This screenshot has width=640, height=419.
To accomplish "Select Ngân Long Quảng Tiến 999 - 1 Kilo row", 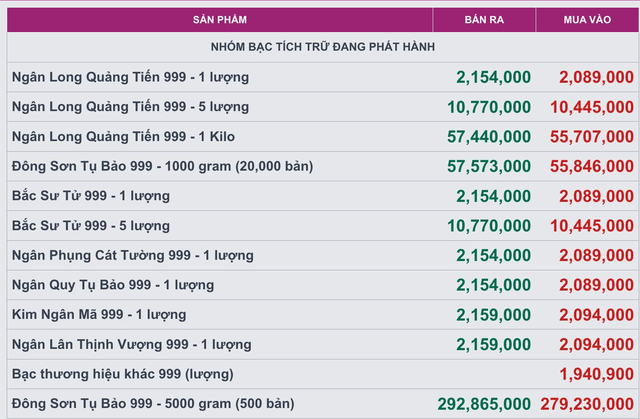I will coord(323,137).
